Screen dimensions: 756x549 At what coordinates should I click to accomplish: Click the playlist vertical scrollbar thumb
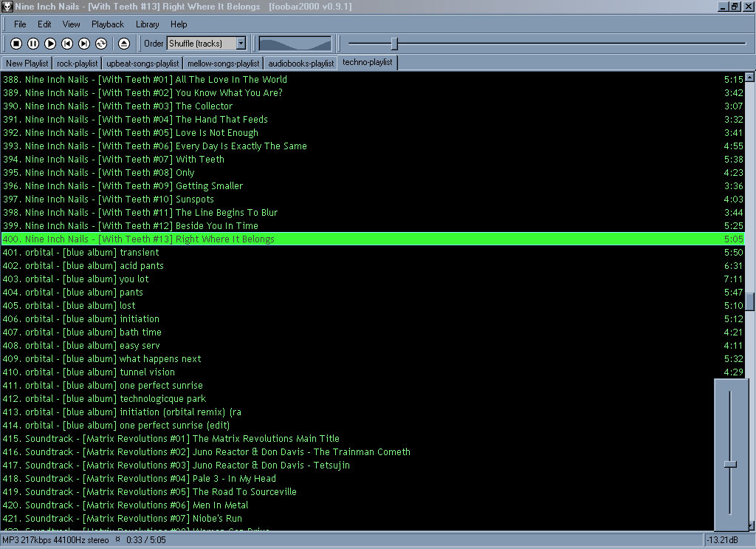coord(750,301)
